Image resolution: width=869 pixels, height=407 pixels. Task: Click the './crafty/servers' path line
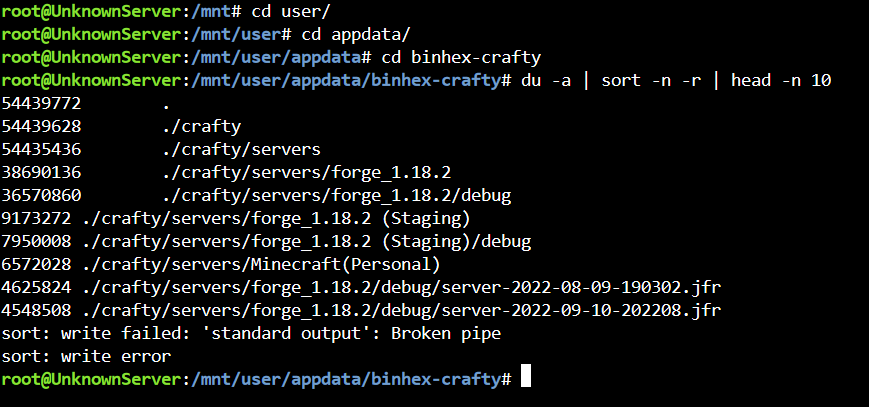click(242, 150)
